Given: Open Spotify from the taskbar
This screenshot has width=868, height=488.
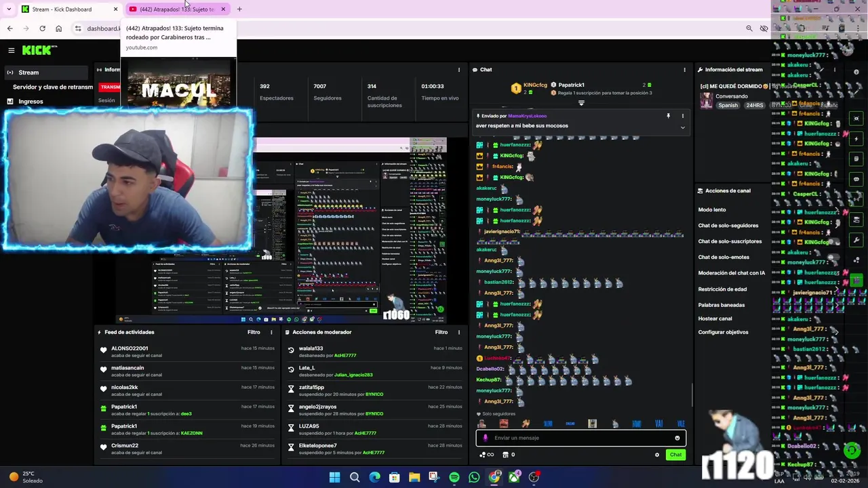Looking at the screenshot, I should (x=454, y=477).
